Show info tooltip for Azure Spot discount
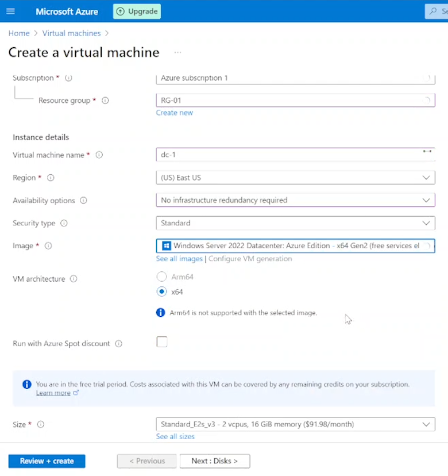Image resolution: width=448 pixels, height=476 pixels. [118, 344]
